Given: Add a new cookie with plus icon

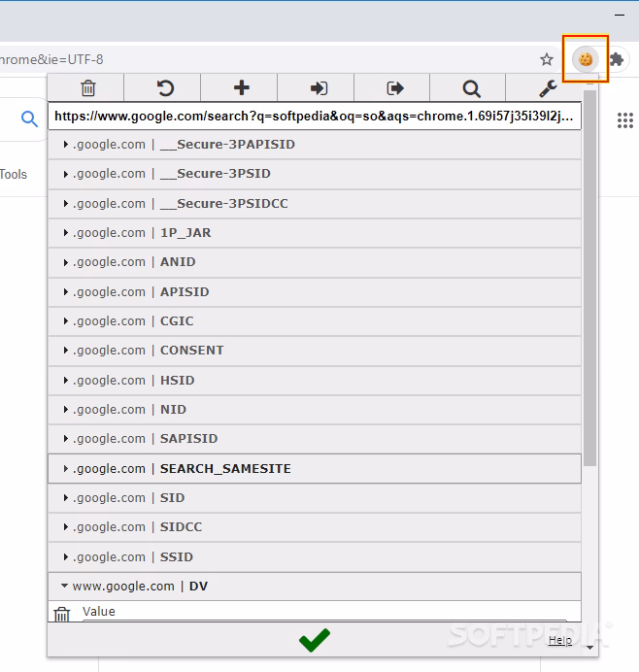Looking at the screenshot, I should coord(241,87).
